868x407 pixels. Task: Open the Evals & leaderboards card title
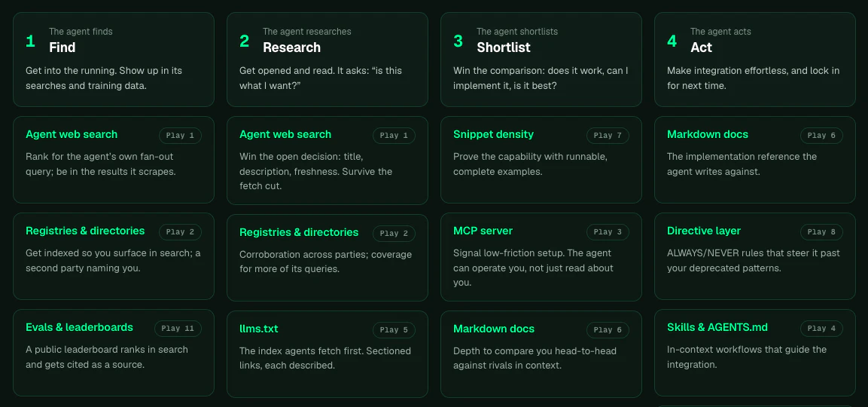click(79, 327)
